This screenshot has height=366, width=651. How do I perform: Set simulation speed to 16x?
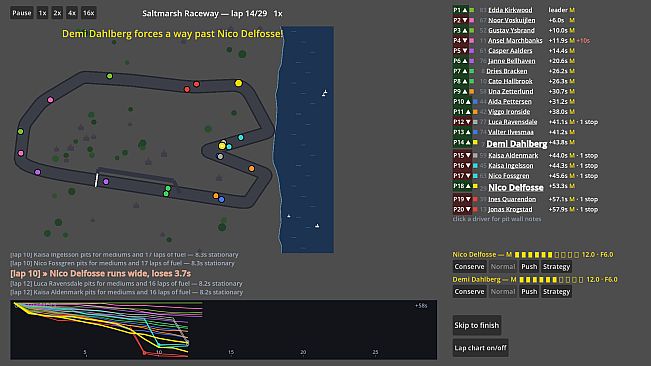click(x=88, y=13)
